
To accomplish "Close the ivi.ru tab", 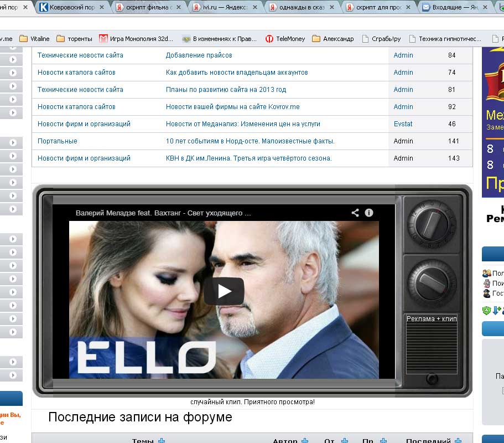I will (255, 7).
